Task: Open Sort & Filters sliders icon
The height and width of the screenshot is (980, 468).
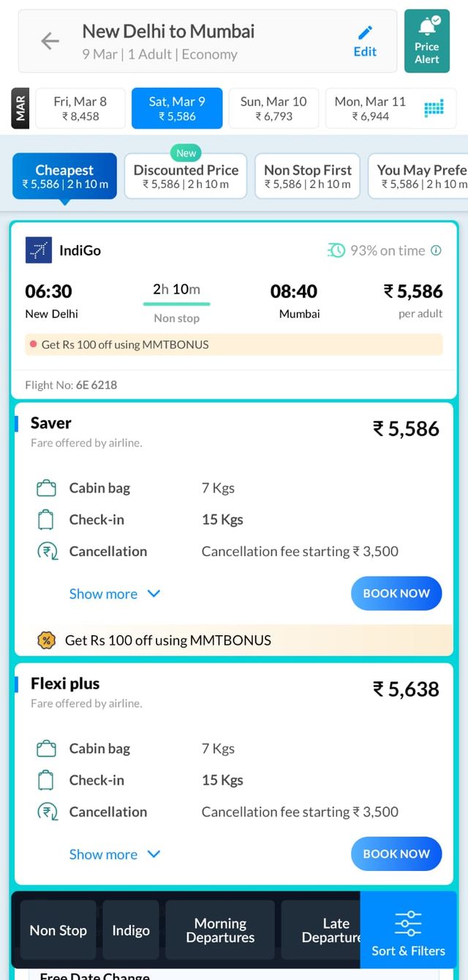Action: pos(408,924)
